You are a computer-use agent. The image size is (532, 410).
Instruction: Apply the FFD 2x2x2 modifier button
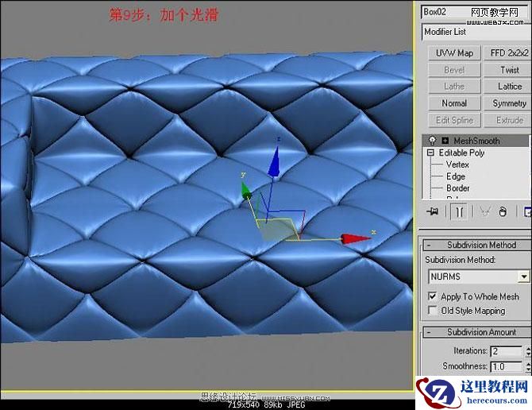pyautogui.click(x=508, y=53)
